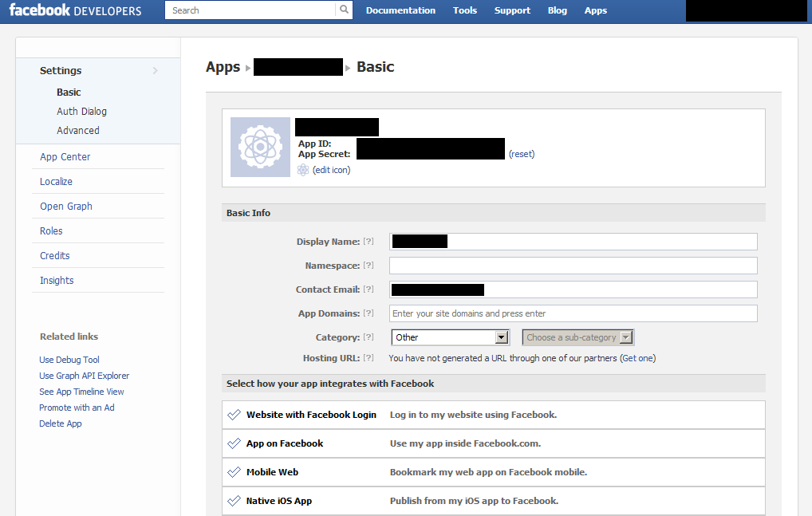Viewport: 812px width, 516px height.
Task: Click the App Domains help [?] marker
Action: coord(369,313)
